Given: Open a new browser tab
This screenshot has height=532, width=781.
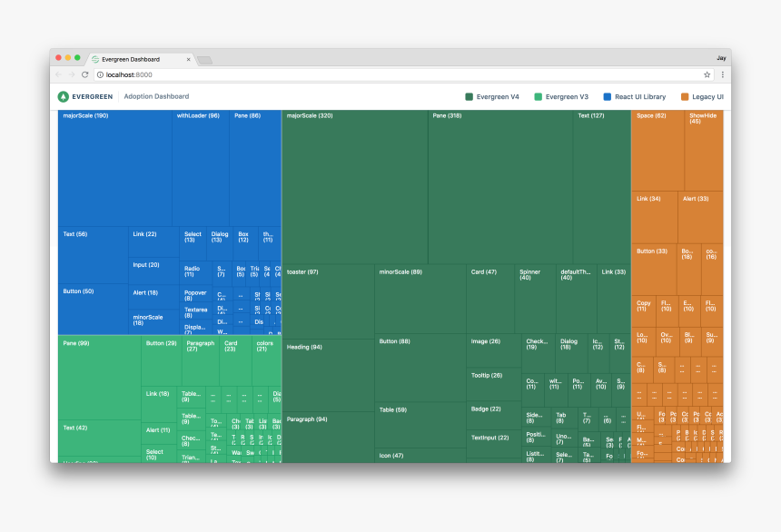Looking at the screenshot, I should 205,60.
